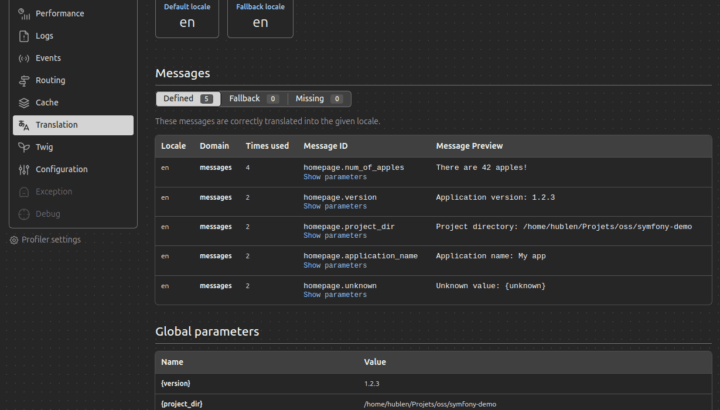This screenshot has width=720, height=410.
Task: Click message ID homepage.version
Action: pos(340,197)
